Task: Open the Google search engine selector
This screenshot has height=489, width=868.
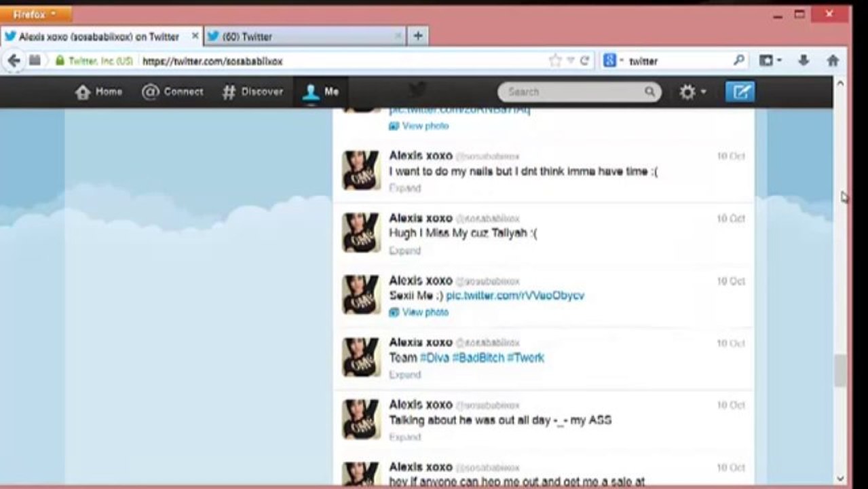Action: click(613, 60)
